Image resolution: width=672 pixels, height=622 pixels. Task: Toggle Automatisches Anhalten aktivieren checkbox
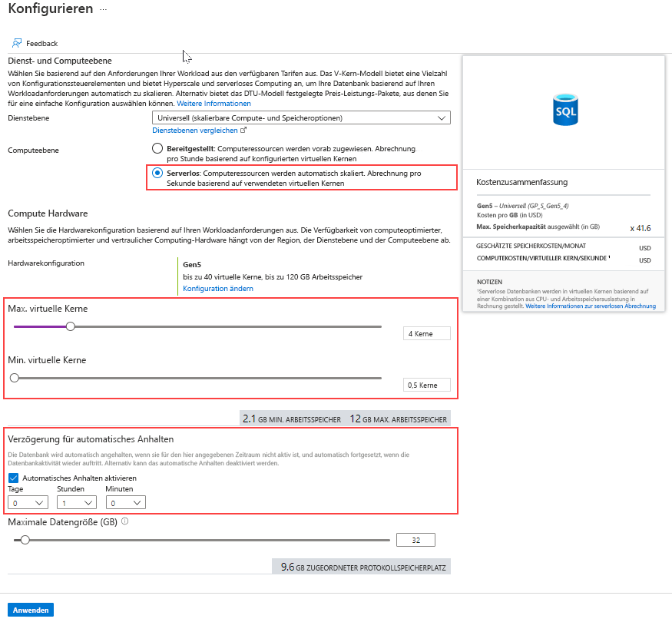[x=13, y=478]
